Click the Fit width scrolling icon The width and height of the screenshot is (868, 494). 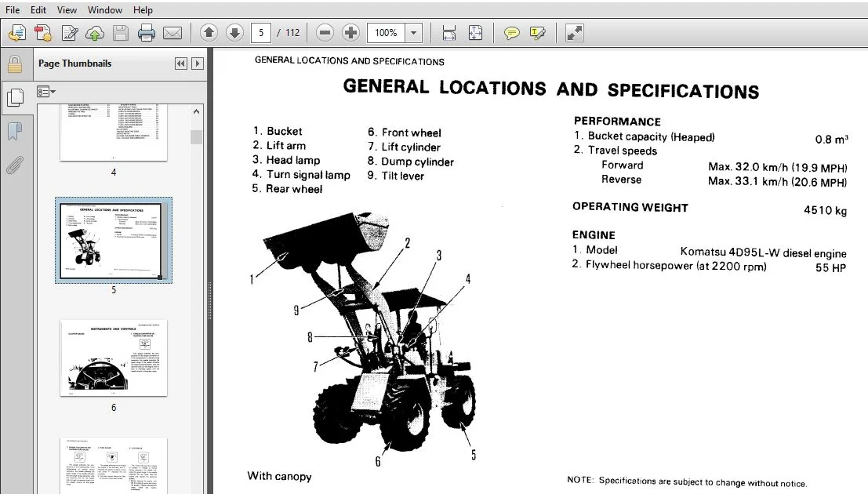click(449, 33)
